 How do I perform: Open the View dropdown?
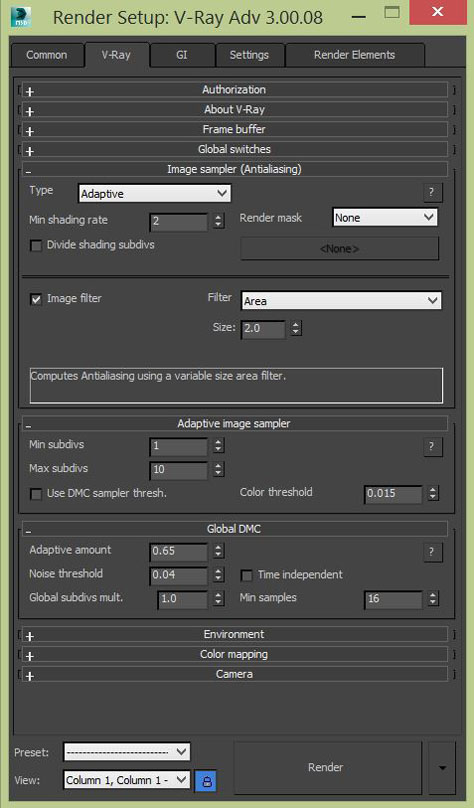(127, 780)
